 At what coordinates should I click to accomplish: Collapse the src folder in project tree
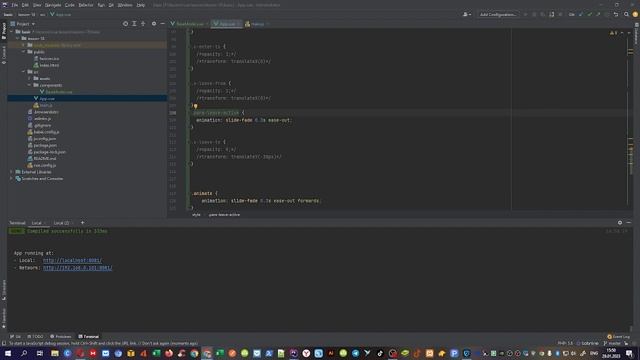click(23, 72)
